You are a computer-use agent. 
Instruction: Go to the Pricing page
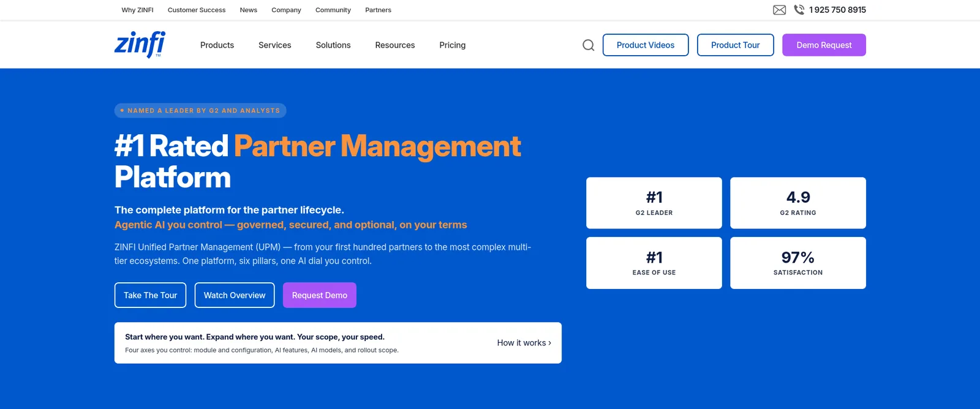click(x=453, y=45)
